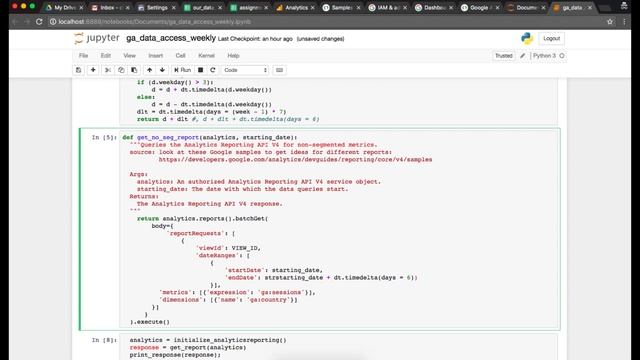Switch to the Inbox browser tab
Screen dimensions: 640x360
click(x=110, y=7)
